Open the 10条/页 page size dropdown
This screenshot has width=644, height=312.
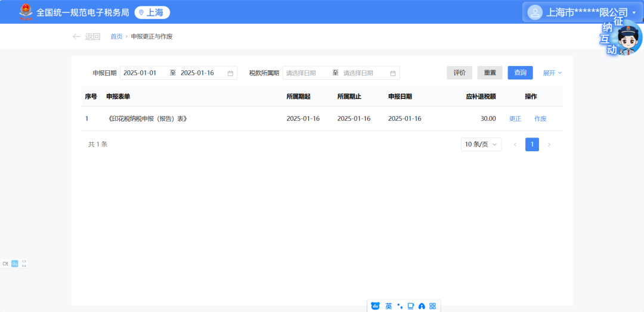[481, 144]
